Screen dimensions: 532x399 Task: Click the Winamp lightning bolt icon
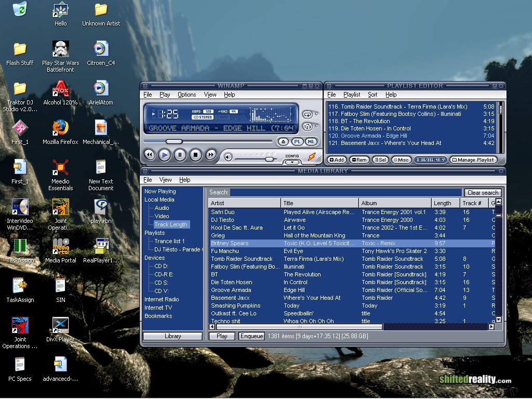tap(312, 157)
